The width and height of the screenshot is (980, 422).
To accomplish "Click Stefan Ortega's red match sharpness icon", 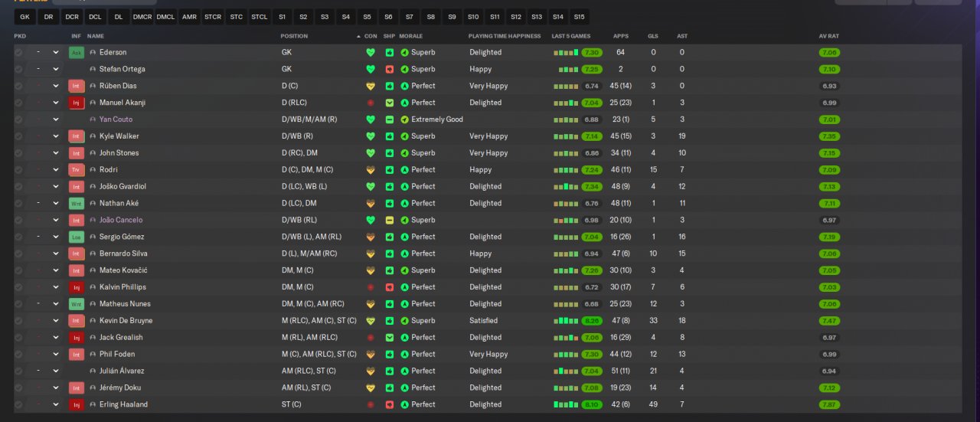I will [390, 70].
